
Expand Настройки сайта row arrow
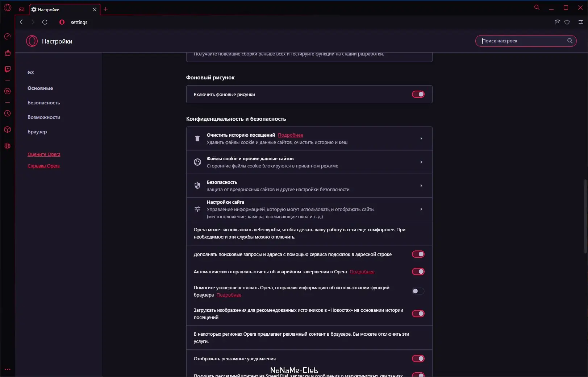click(421, 209)
